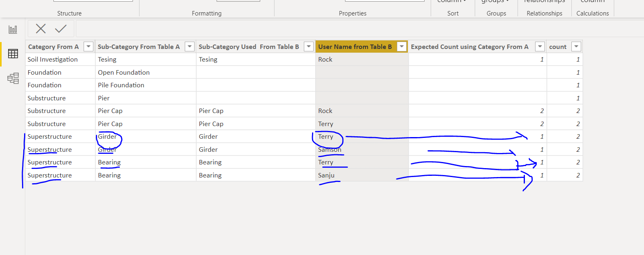
Task: Select Superstructure cell in the Sanju row
Action: [x=60, y=175]
